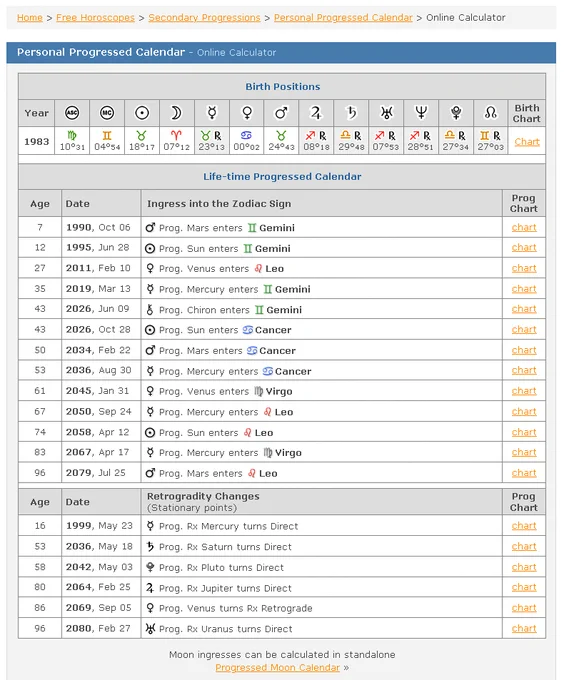564x680 pixels.
Task: Click Pluto icon in 2042 May 03 row
Action: coord(150,567)
